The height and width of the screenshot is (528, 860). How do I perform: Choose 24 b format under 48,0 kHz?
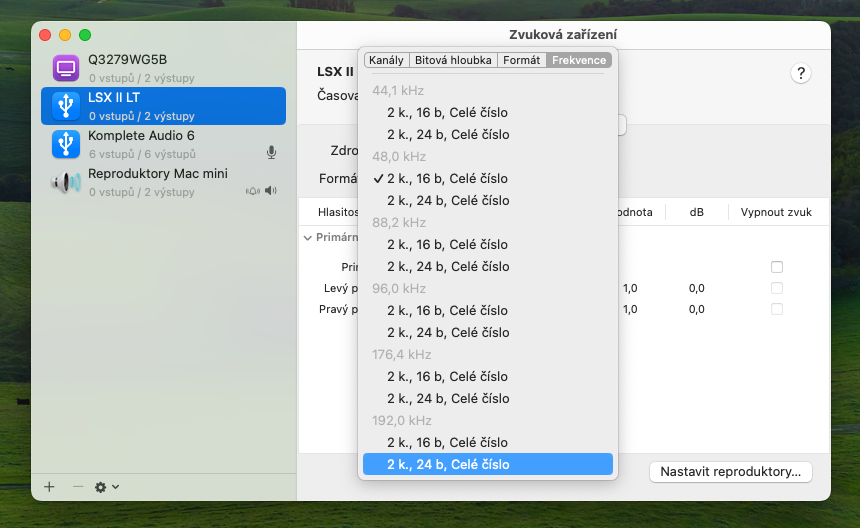coord(488,200)
